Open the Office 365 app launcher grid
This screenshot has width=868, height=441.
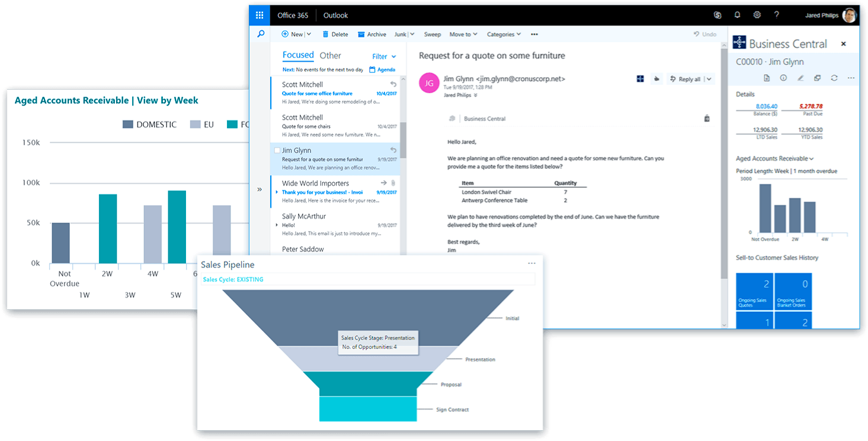coord(260,15)
